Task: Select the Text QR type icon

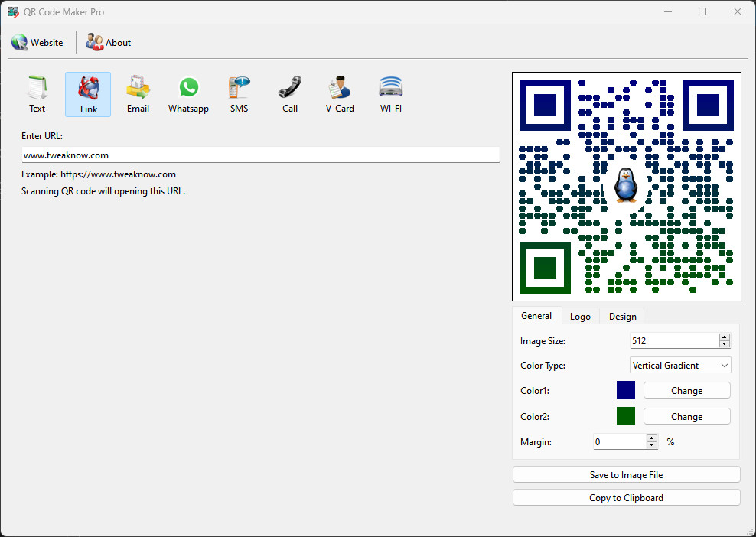Action: click(x=37, y=94)
